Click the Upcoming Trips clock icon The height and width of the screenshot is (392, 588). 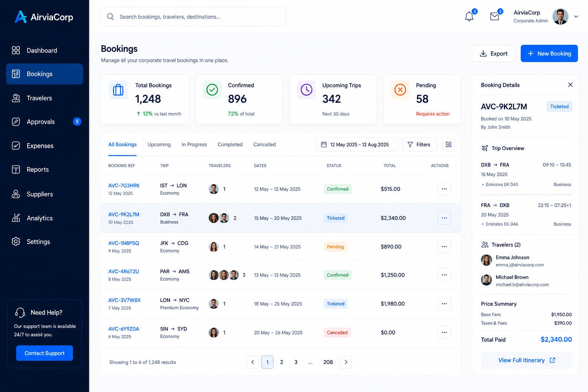pyautogui.click(x=306, y=90)
